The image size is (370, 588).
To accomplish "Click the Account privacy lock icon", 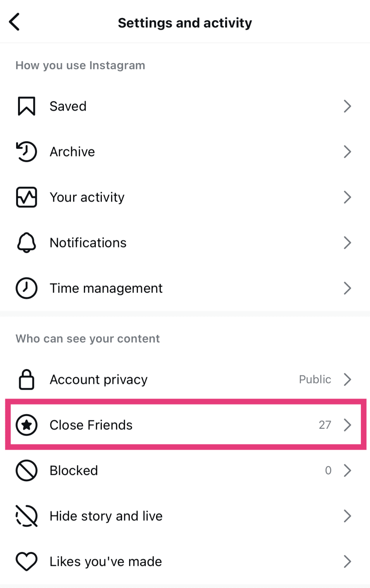I will [x=26, y=379].
